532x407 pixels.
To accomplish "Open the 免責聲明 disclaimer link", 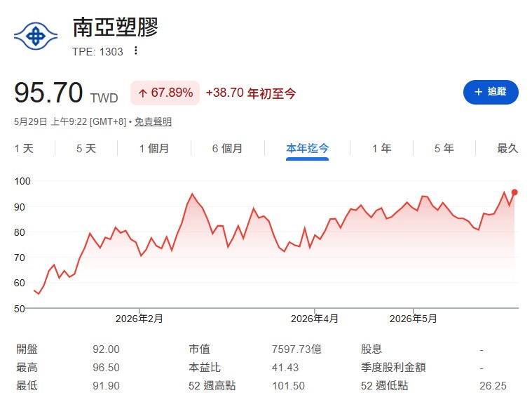I will coord(153,121).
